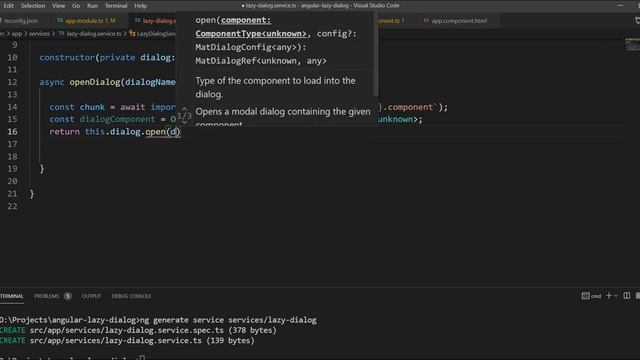Show previous signature with the up arrow
This screenshot has height=360, width=640.
[x=184, y=109]
